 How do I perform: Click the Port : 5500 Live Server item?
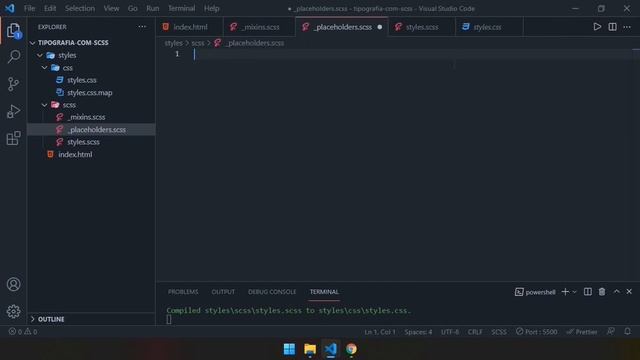(536, 332)
